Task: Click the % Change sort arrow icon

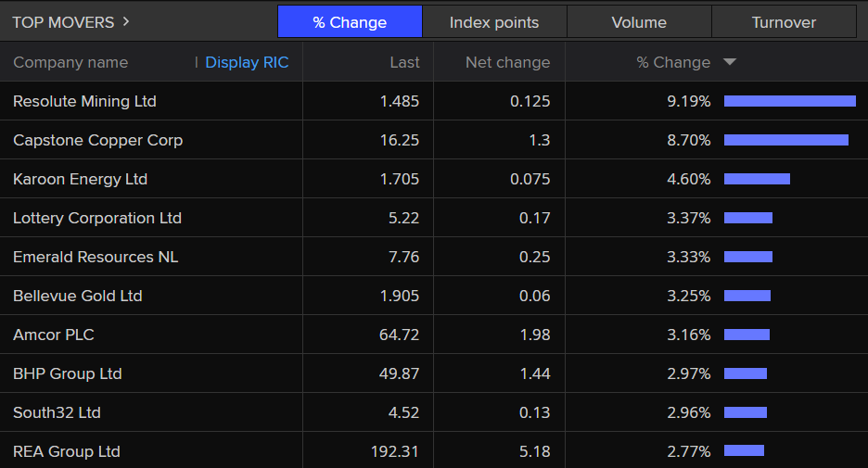Action: [730, 62]
